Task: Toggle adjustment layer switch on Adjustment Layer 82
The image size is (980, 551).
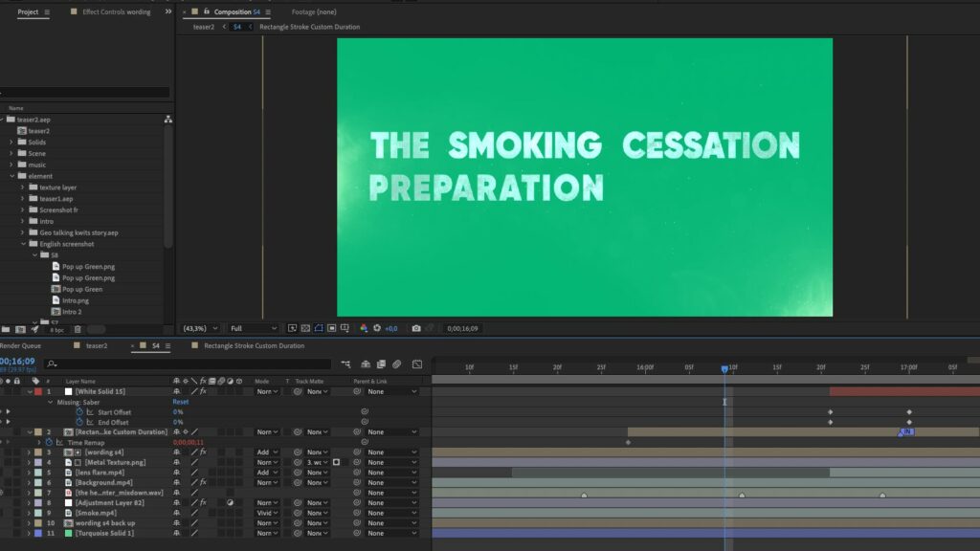Action: point(232,502)
